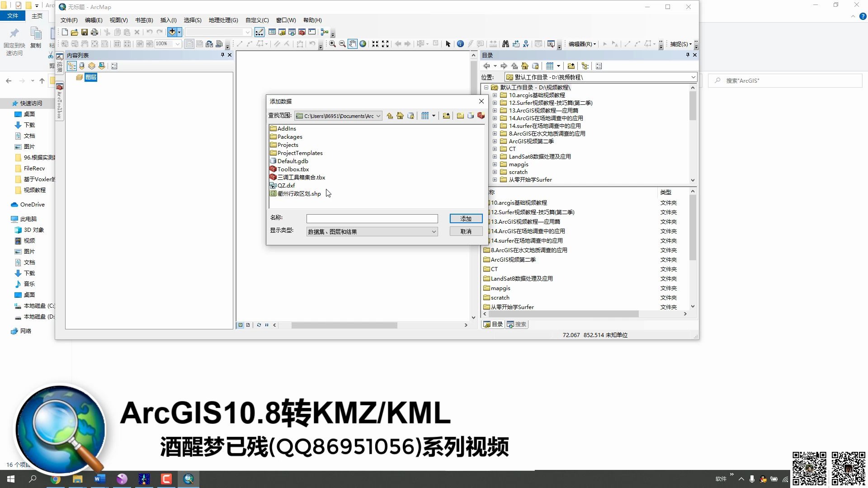Collapse the 默认工作目录 tree node
This screenshot has height=488, width=868.
tap(486, 87)
